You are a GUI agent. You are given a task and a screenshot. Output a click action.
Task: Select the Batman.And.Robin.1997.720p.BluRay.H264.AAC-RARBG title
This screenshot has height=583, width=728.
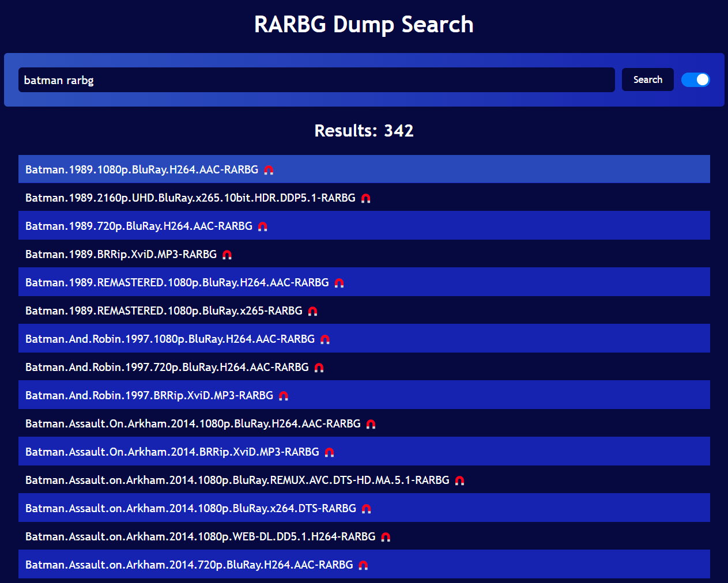(167, 367)
